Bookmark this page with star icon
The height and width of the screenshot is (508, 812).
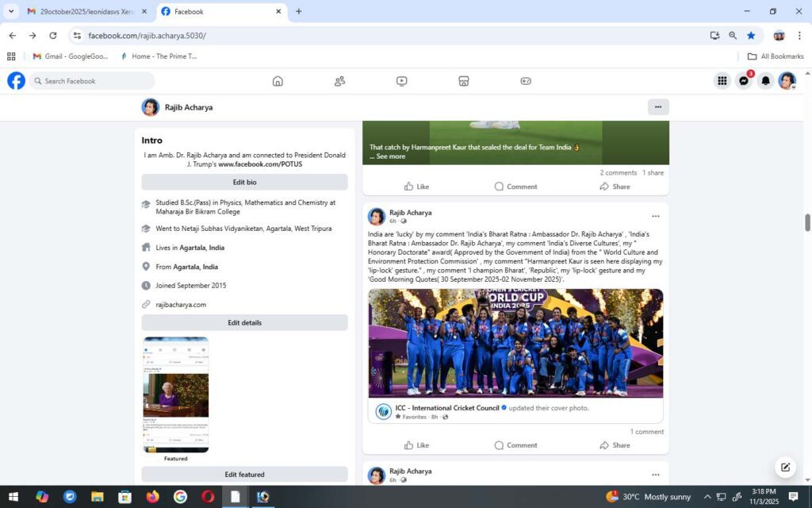(x=751, y=36)
